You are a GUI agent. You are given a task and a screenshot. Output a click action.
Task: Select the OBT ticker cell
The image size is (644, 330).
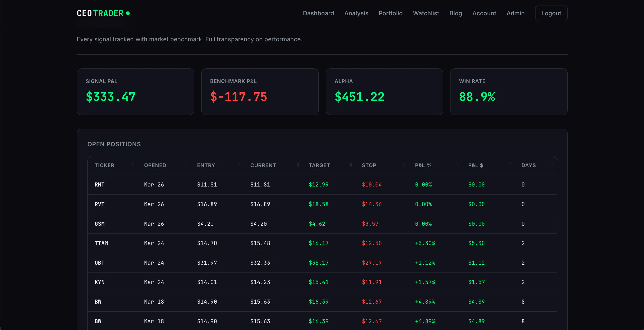click(x=100, y=263)
